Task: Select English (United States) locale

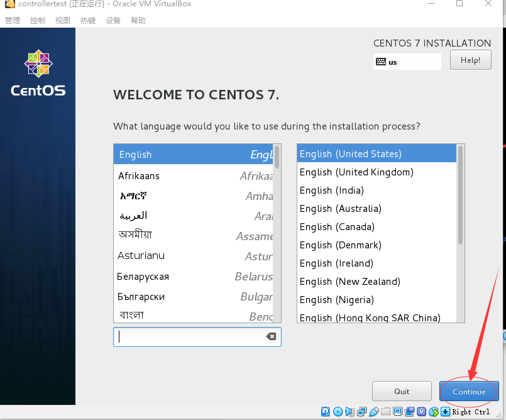Action: [x=377, y=153]
